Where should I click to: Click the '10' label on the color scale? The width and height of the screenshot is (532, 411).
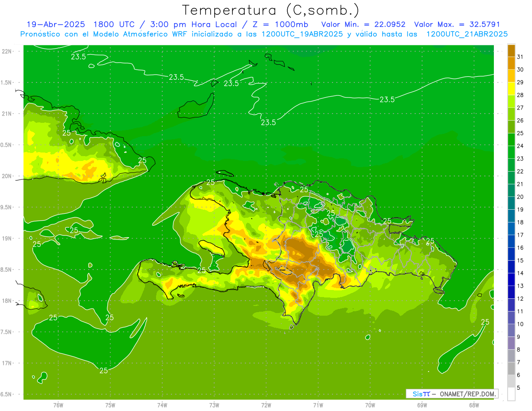tap(520, 324)
